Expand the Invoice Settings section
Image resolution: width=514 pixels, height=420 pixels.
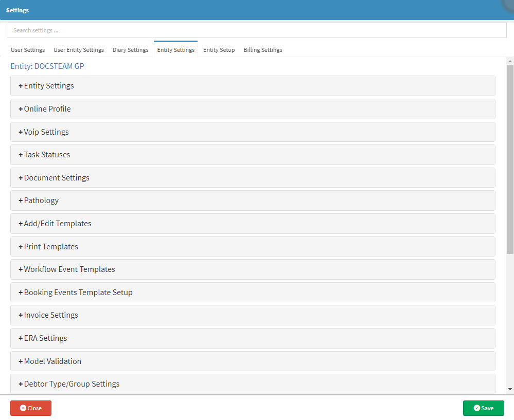pos(253,315)
